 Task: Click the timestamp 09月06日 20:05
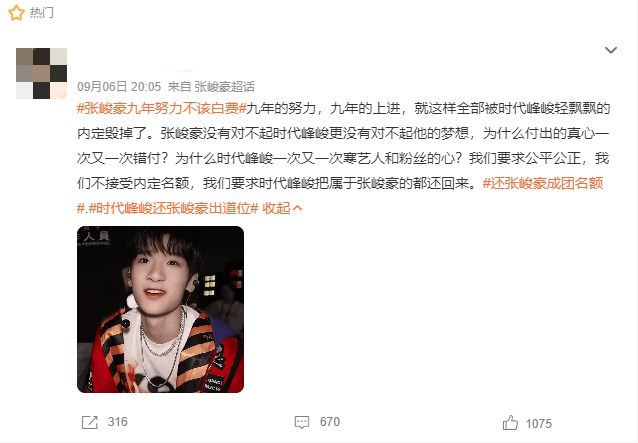(119, 87)
